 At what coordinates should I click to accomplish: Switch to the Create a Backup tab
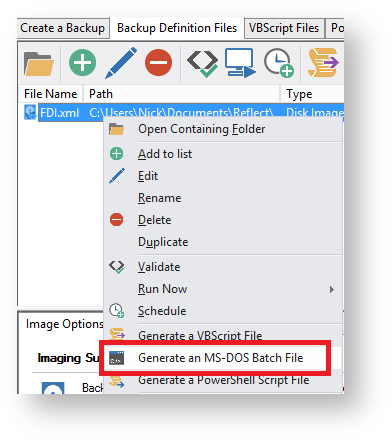click(x=63, y=28)
